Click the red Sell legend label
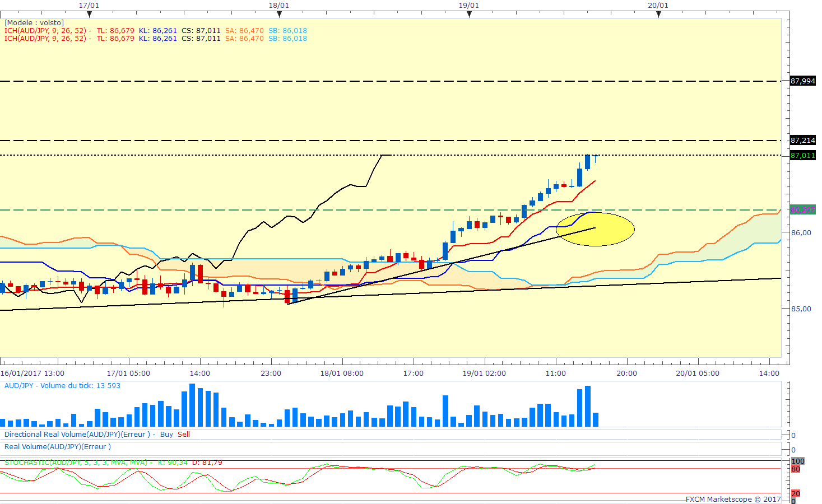 (x=184, y=435)
